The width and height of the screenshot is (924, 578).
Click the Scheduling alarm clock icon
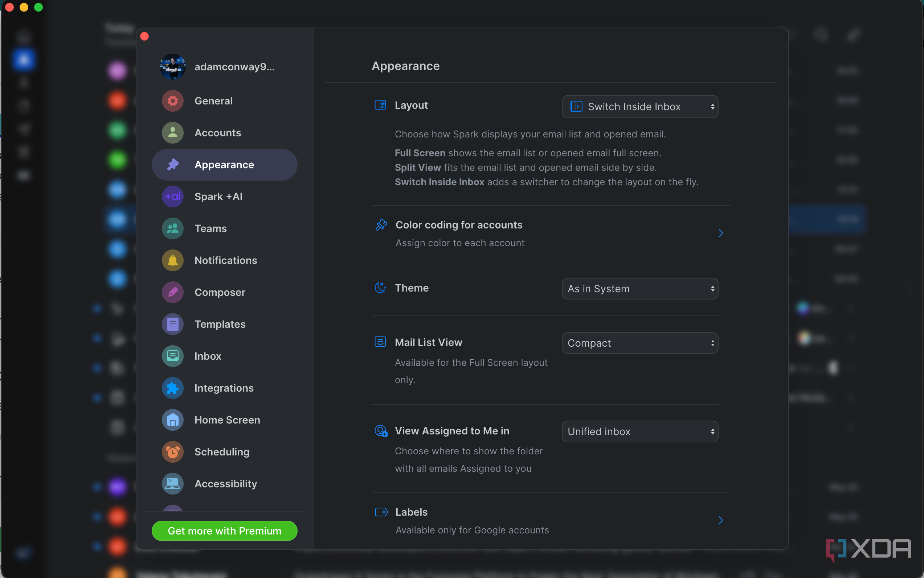tap(172, 452)
